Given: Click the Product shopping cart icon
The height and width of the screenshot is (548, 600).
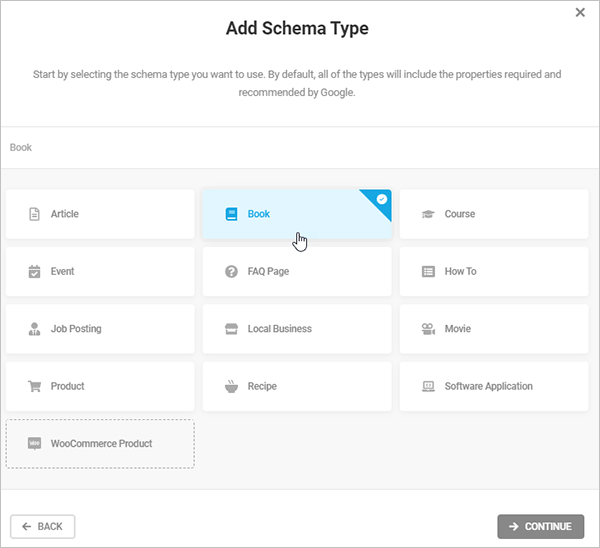Looking at the screenshot, I should (34, 386).
